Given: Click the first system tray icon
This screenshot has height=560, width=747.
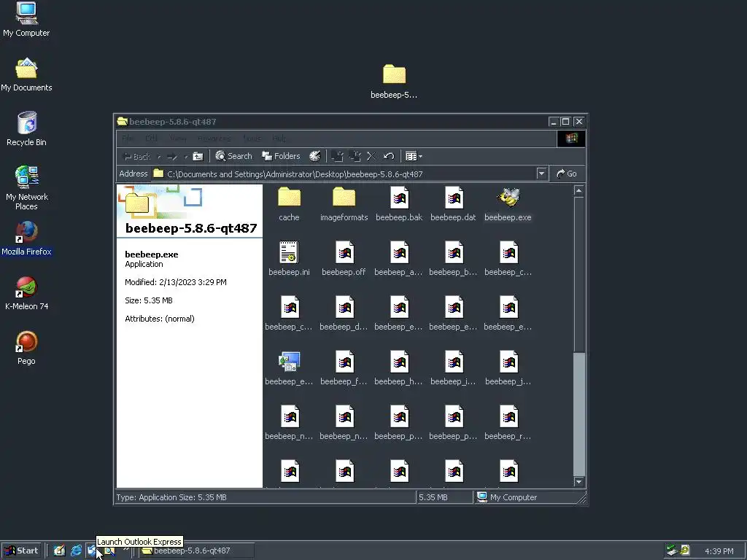Looking at the screenshot, I should tap(672, 551).
